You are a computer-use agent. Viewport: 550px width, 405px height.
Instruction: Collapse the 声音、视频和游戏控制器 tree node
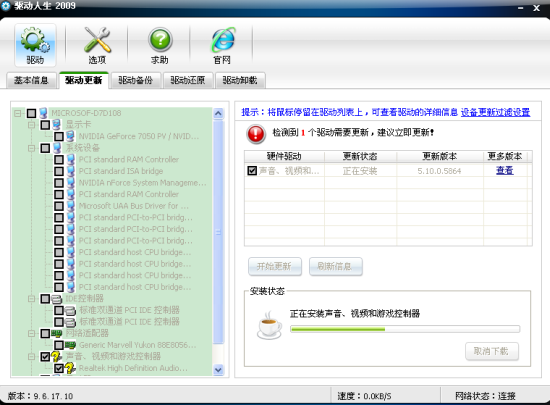click(31, 356)
